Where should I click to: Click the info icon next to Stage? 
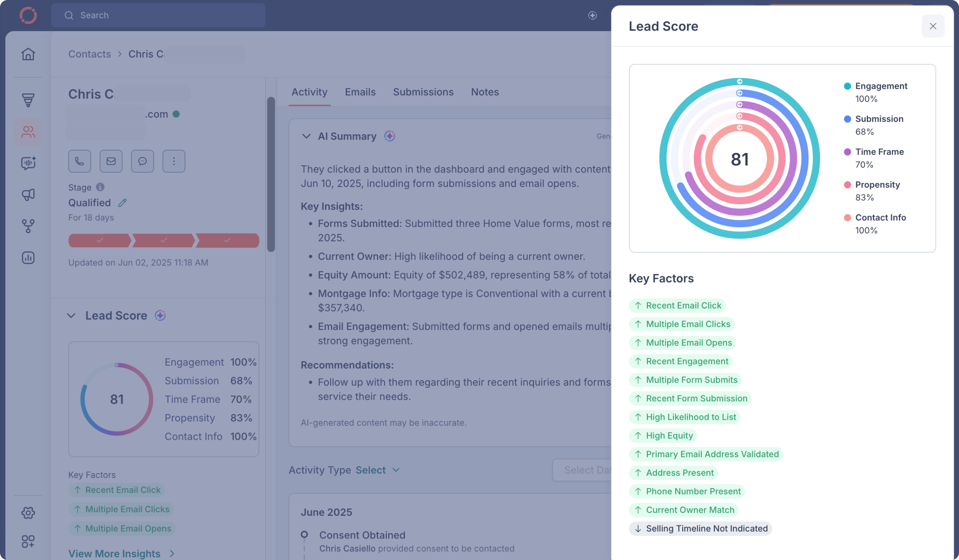pyautogui.click(x=100, y=187)
